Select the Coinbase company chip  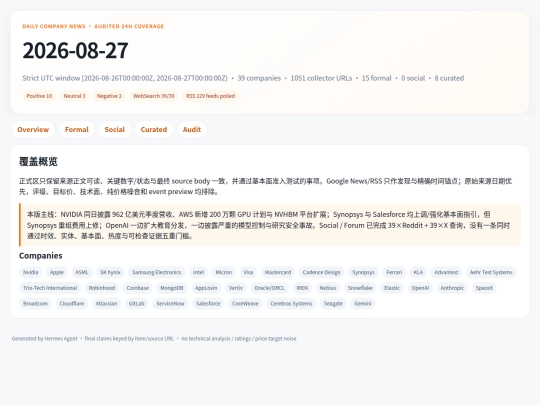point(137,288)
